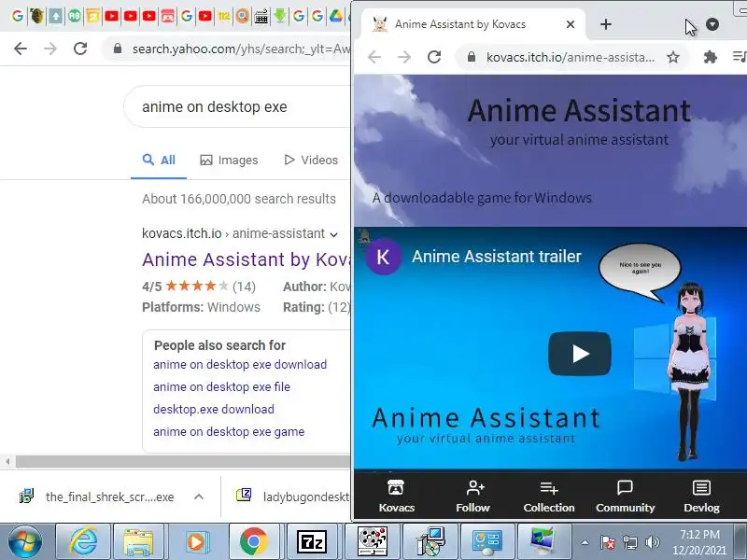747x560 pixels.
Task: Open the network tray icon
Action: point(629,542)
